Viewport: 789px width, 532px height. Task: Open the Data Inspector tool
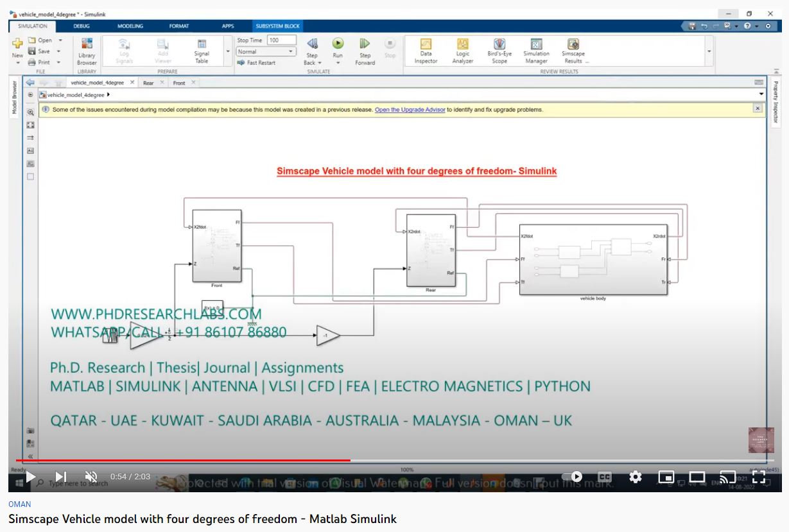426,45
